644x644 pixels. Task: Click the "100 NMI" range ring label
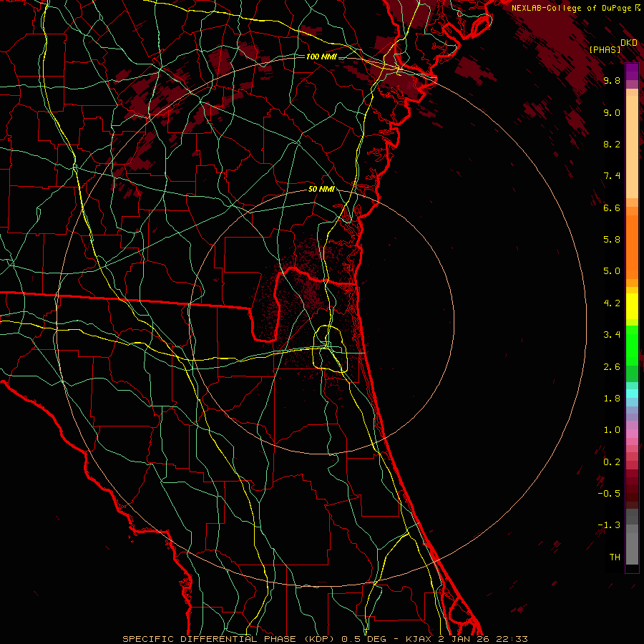[321, 57]
